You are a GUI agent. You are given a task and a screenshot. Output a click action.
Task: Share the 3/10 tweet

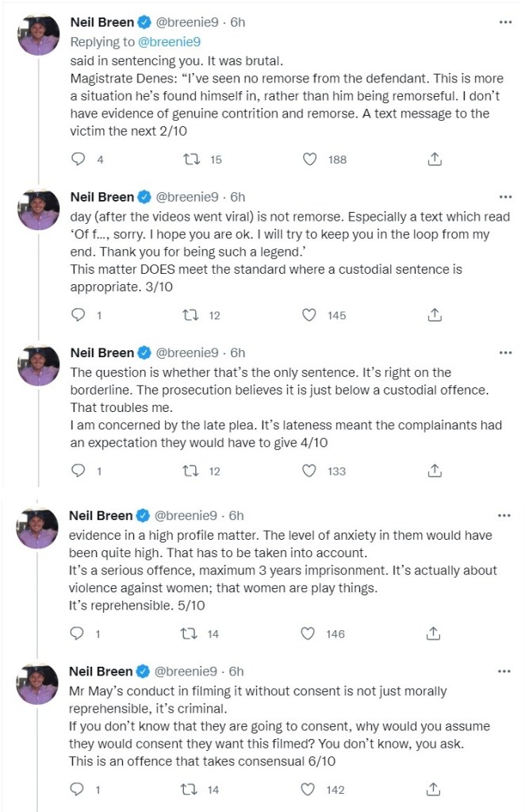coord(435,315)
